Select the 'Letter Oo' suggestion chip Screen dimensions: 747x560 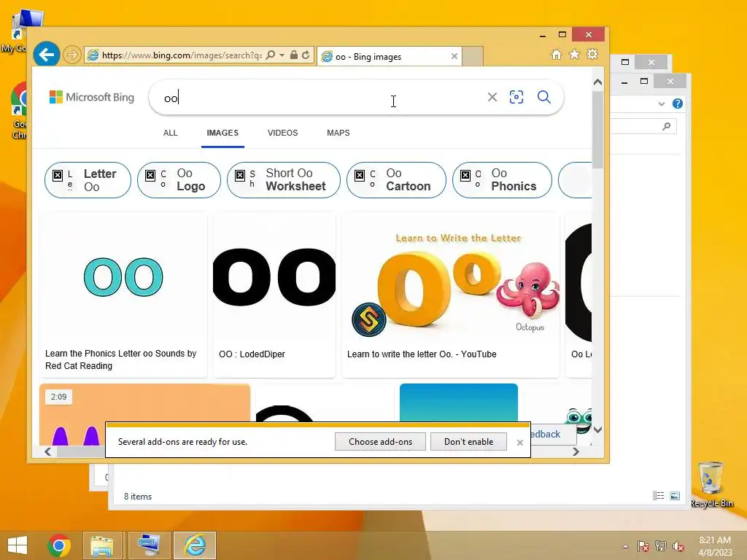coord(88,180)
